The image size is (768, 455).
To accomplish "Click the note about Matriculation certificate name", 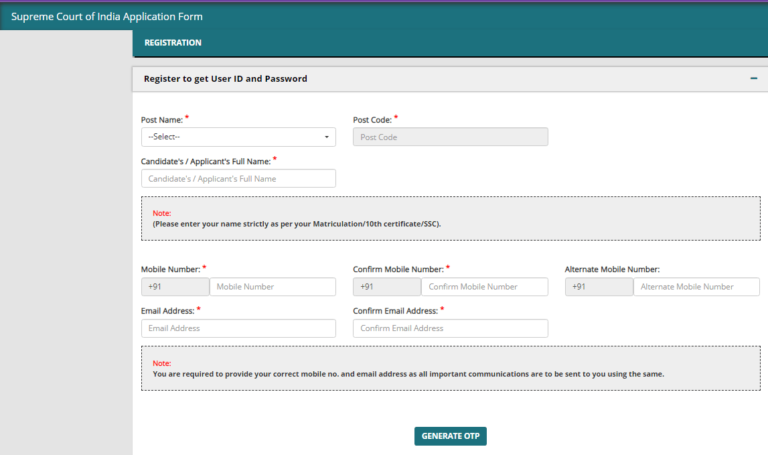I will [x=296, y=224].
